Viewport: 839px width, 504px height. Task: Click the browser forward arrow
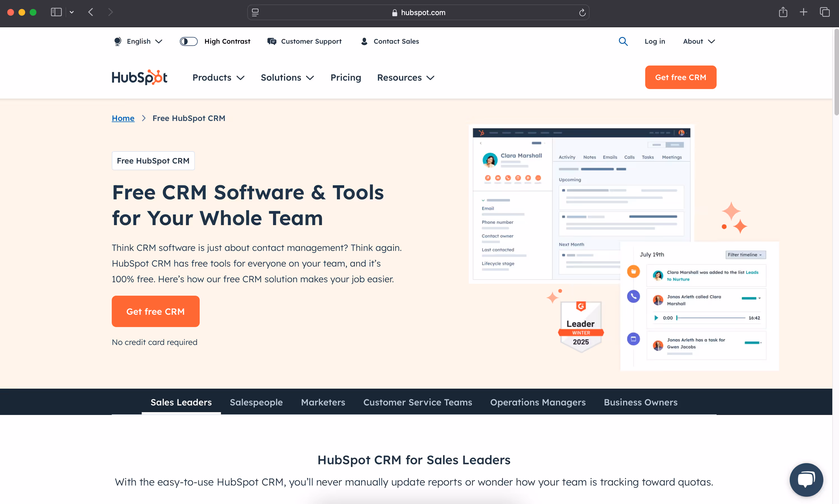point(110,12)
